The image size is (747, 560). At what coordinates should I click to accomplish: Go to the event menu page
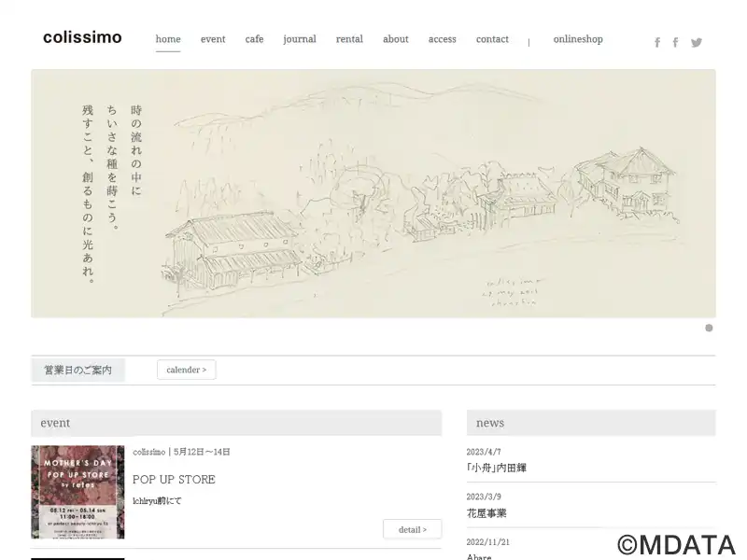213,39
